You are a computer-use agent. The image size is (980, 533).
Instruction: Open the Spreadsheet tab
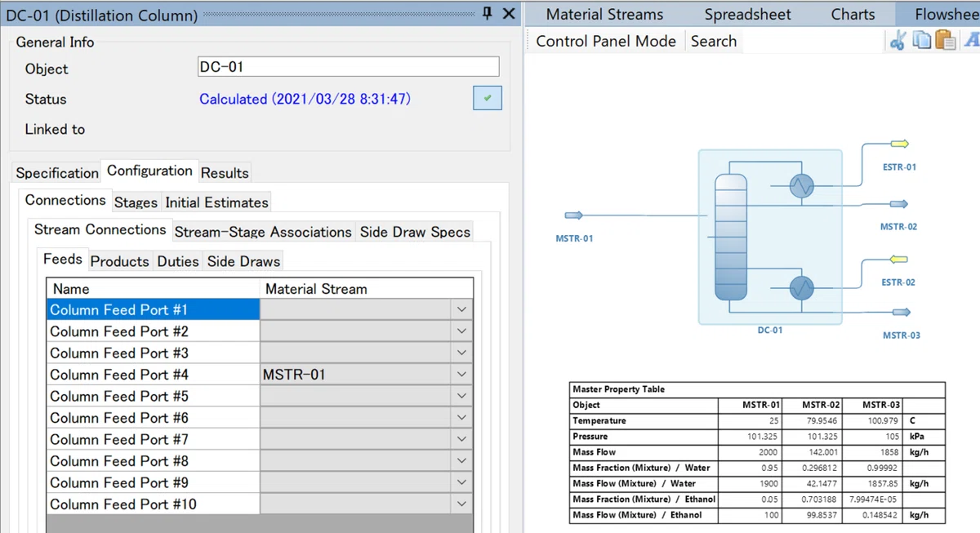[748, 14]
